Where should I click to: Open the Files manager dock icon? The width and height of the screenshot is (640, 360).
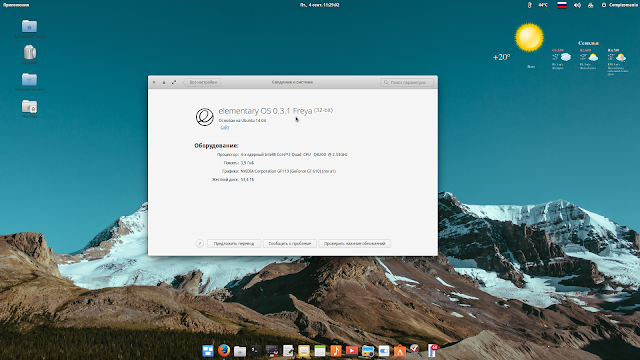[240, 351]
